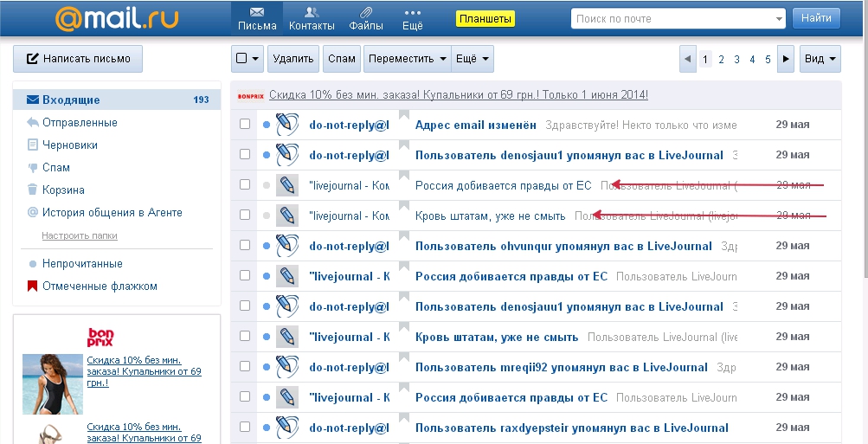Open the Переместить dropdown
Viewport: 868px width, 444px height.
[x=408, y=59]
